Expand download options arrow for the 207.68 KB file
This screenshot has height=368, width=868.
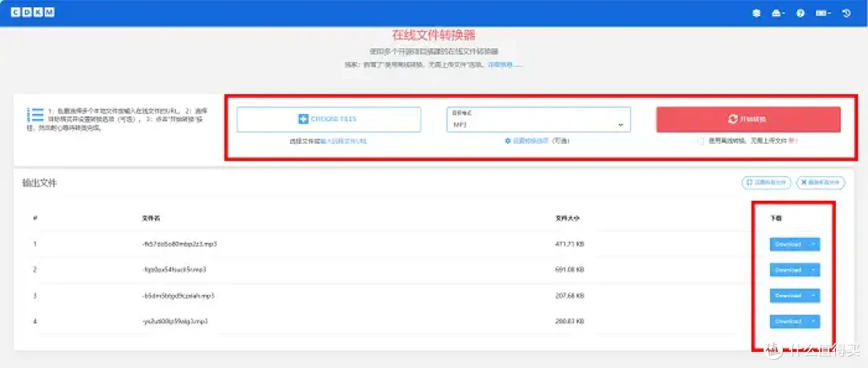point(813,296)
